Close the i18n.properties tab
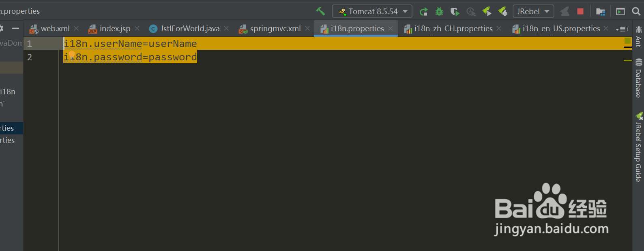 391,28
